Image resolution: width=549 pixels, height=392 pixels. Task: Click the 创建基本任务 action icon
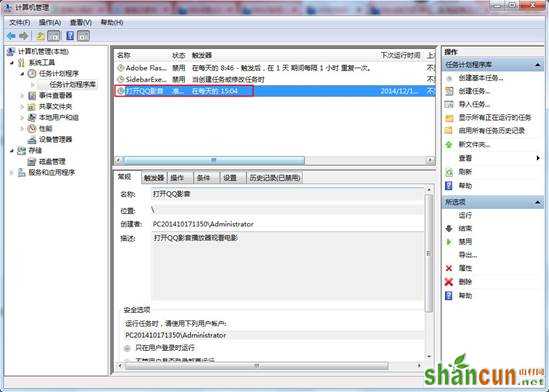(x=449, y=78)
